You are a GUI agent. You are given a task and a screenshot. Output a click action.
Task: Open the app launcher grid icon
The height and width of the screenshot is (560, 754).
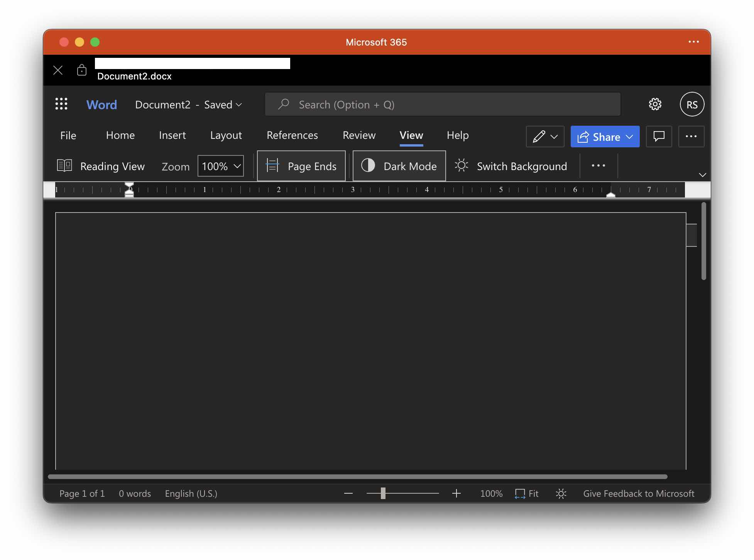coord(61,104)
